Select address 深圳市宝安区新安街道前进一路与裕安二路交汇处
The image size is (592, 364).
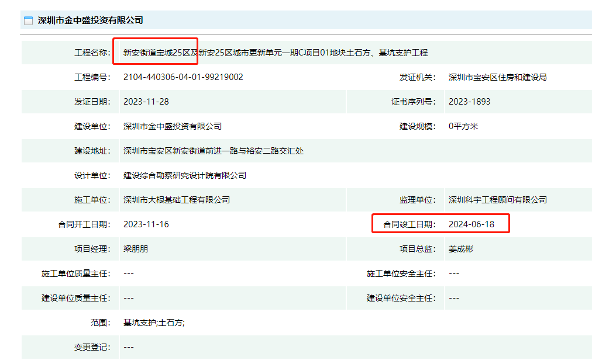[x=214, y=151]
